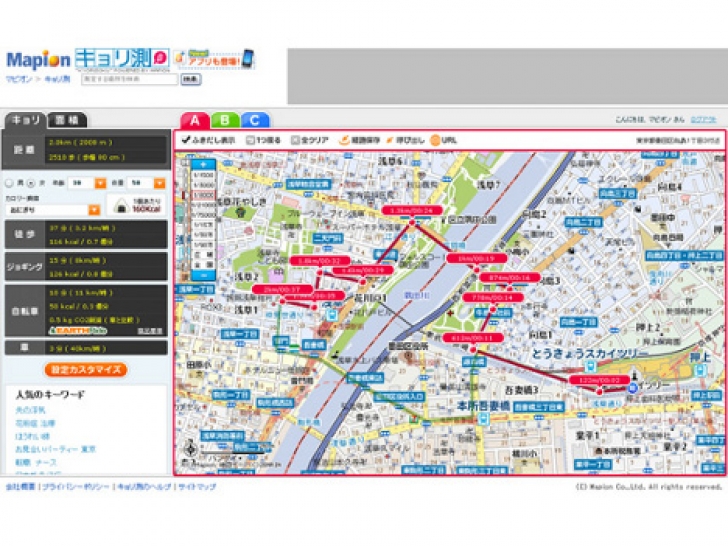This screenshot has width=728, height=546.
Task: Select the 女 (female) radio button
Action: [29, 183]
